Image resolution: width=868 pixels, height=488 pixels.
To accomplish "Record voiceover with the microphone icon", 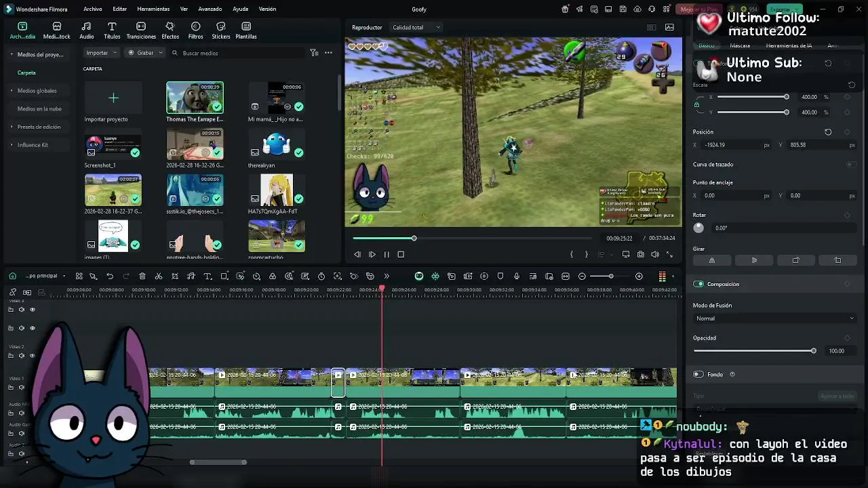I will [517, 276].
